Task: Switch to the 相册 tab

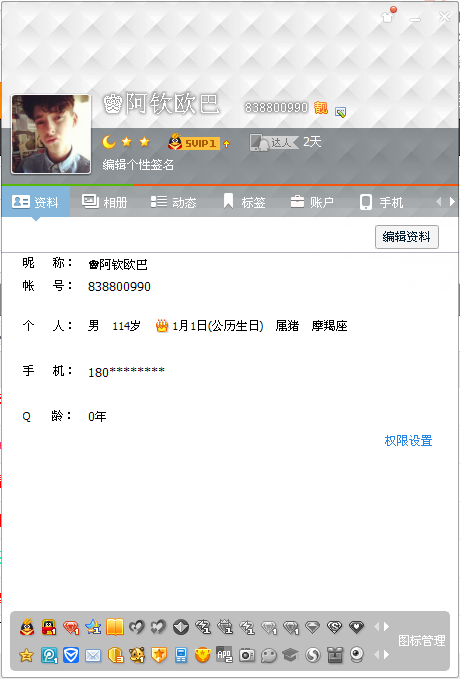Action: tap(104, 202)
